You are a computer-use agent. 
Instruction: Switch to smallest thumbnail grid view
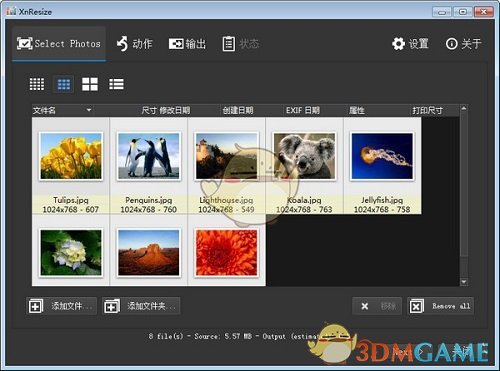pos(37,84)
